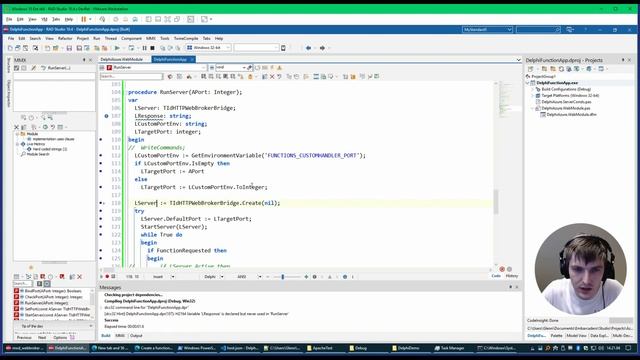Open the Component menu
This screenshot has height=360, width=640.
coord(131,38)
